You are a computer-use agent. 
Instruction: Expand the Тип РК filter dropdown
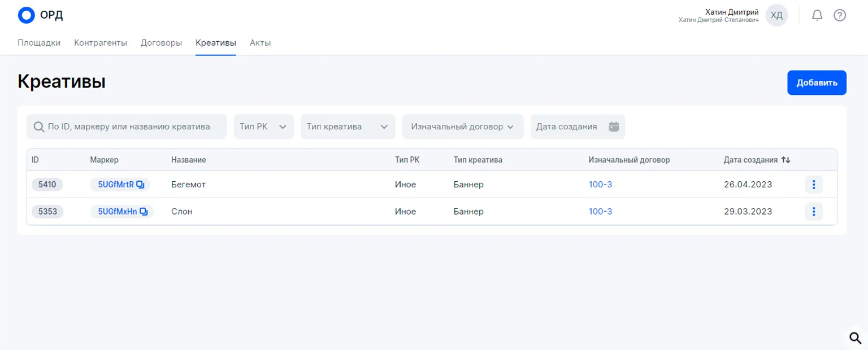[x=264, y=126]
